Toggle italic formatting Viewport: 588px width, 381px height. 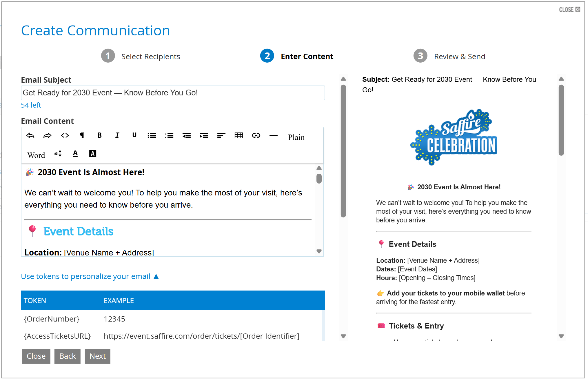click(x=117, y=135)
